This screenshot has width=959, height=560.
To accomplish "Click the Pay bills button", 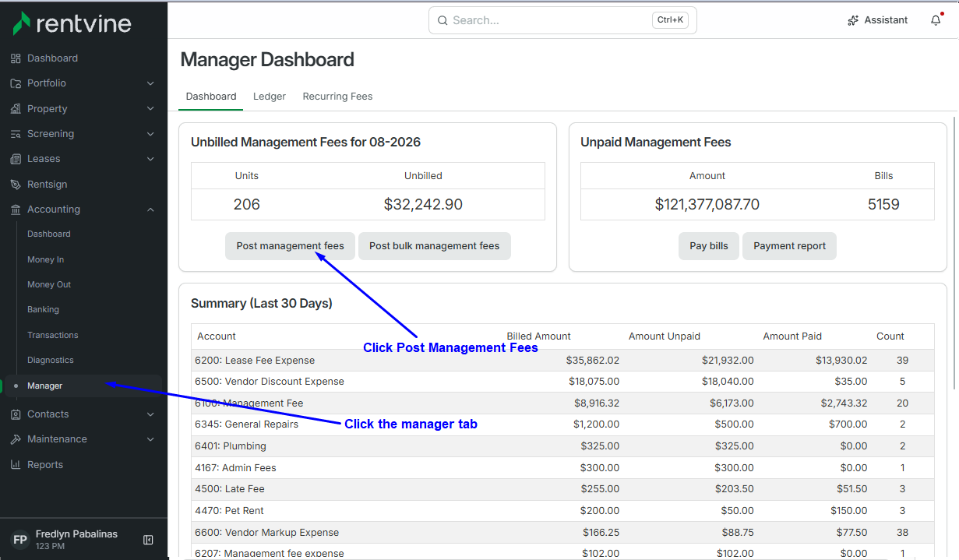I will pos(709,246).
